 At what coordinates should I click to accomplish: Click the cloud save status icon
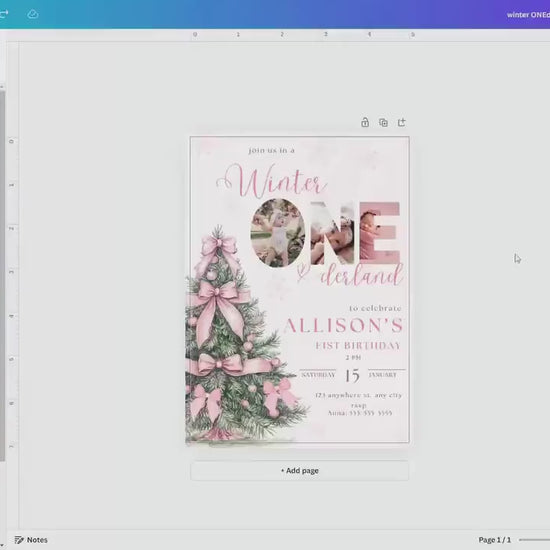coord(33,14)
